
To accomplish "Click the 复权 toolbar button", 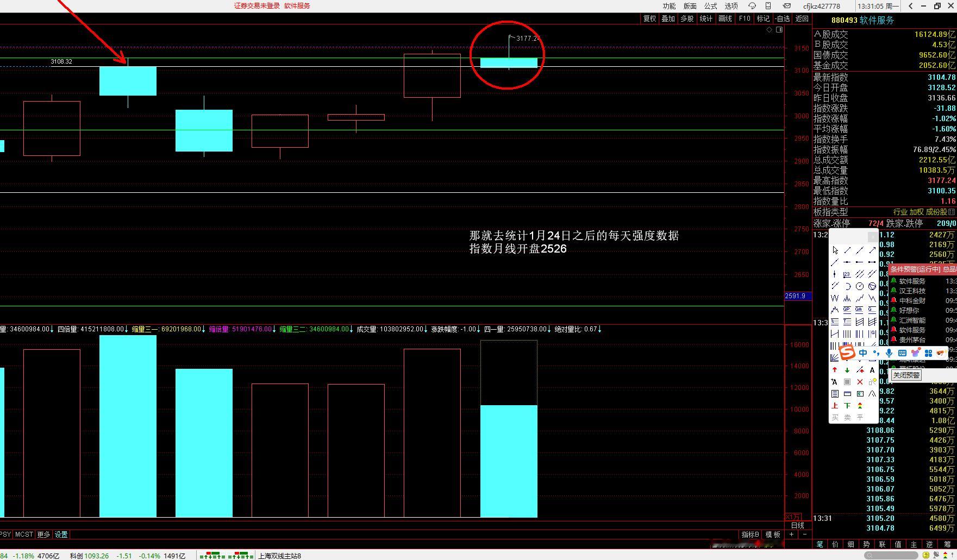I will coord(649,18).
